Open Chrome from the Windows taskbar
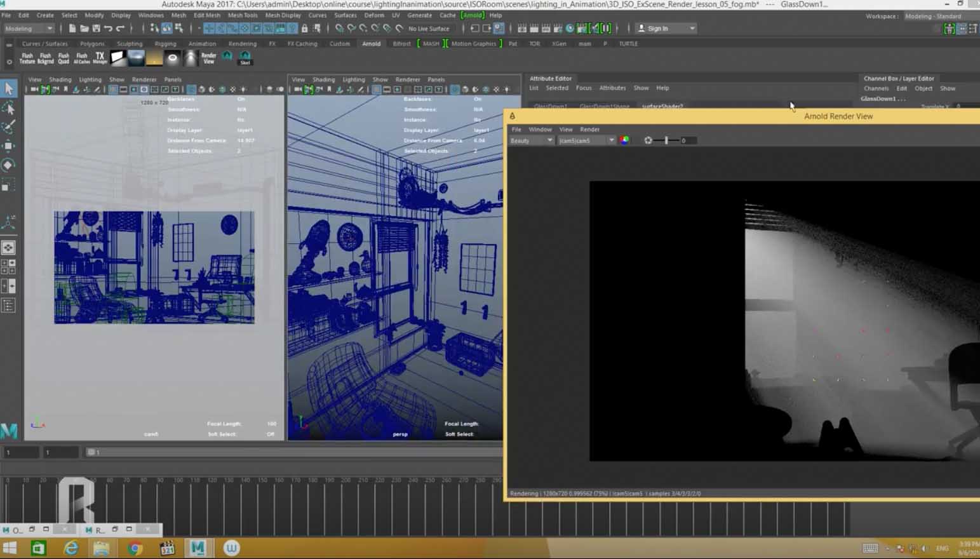980x559 pixels. pyautogui.click(x=135, y=548)
